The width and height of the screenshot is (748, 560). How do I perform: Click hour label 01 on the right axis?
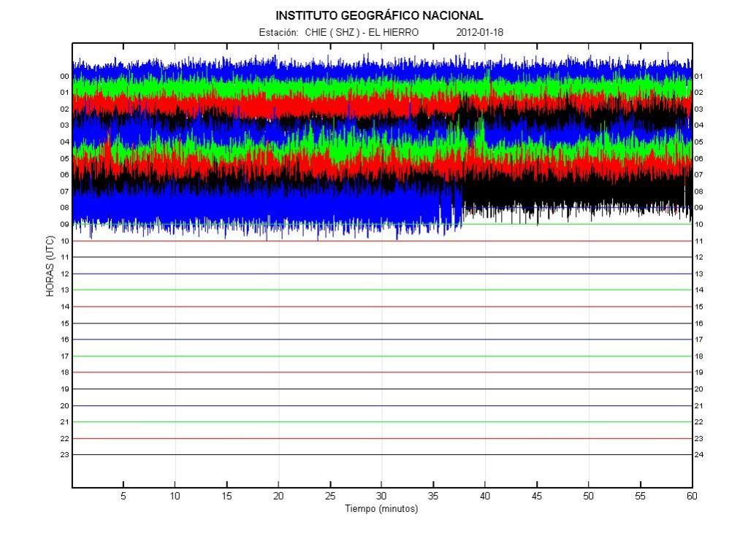pos(698,76)
